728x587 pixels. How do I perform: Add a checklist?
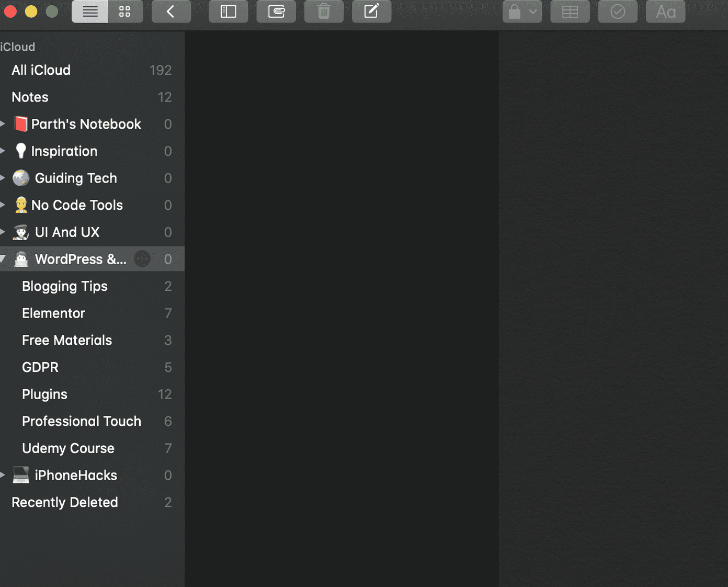618,12
